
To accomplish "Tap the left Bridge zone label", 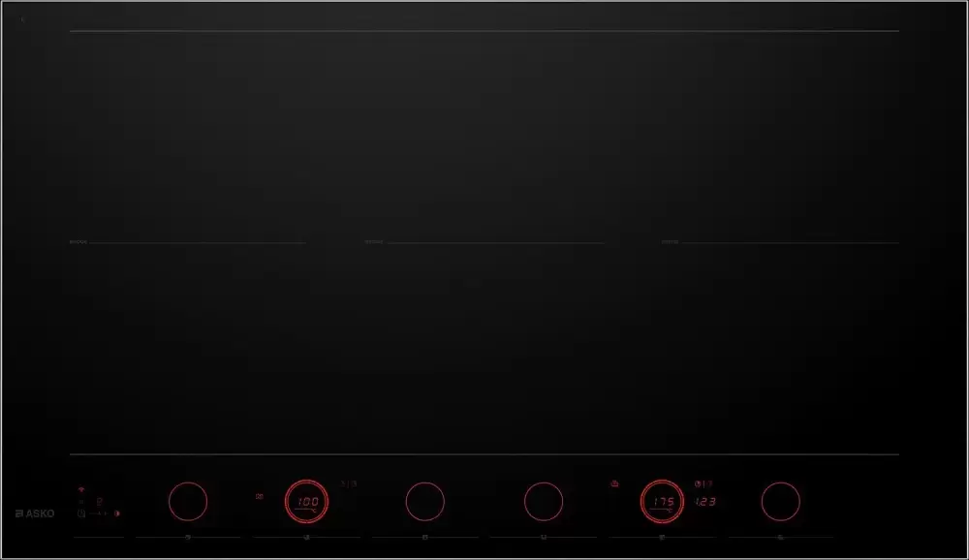I will click(78, 242).
